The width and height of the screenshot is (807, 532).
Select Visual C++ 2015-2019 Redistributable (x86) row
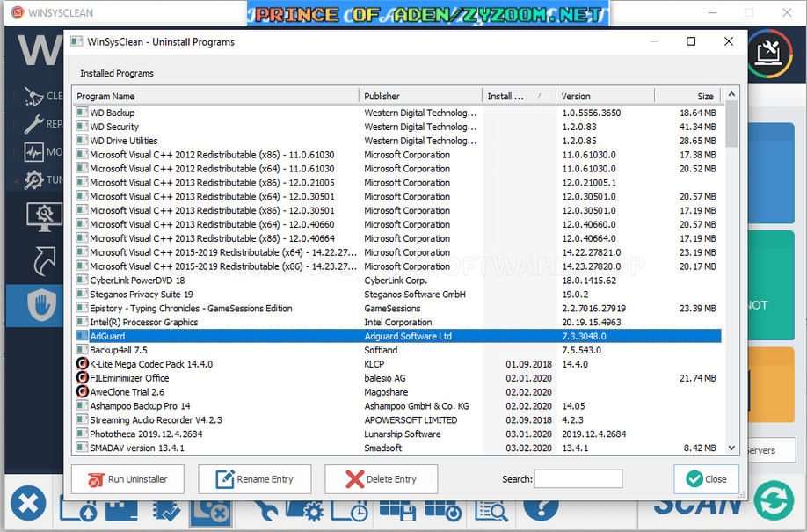pos(398,266)
